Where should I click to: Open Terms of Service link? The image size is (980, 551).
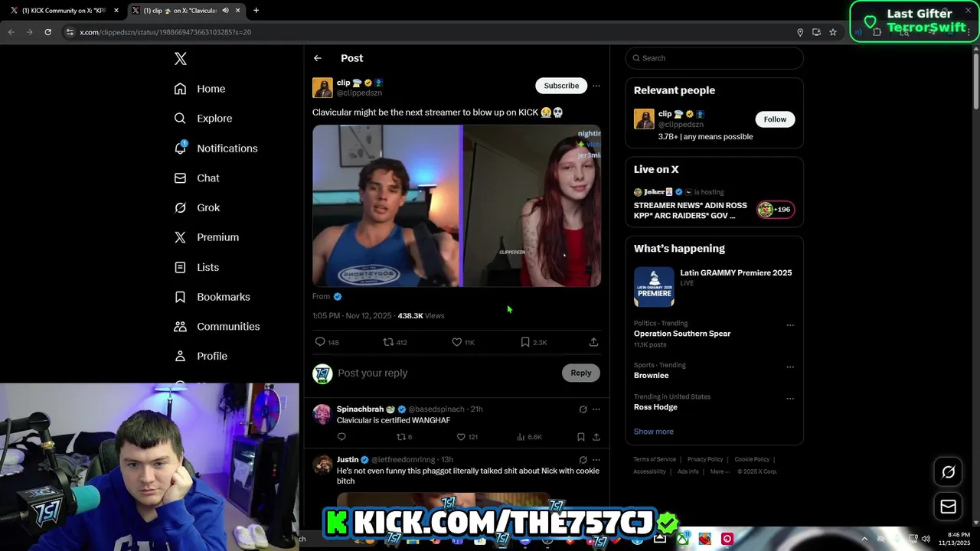pos(655,459)
